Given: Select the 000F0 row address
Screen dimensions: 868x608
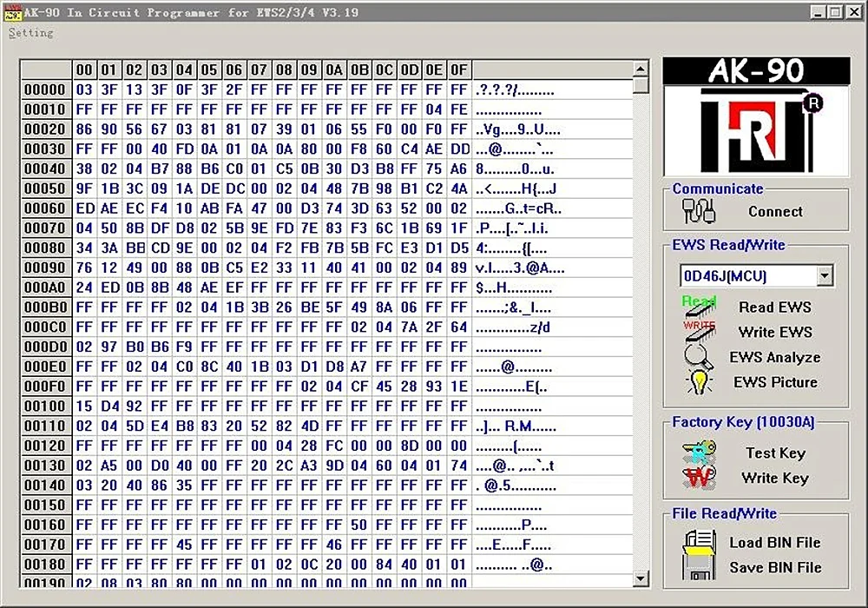Looking at the screenshot, I should (x=45, y=387).
